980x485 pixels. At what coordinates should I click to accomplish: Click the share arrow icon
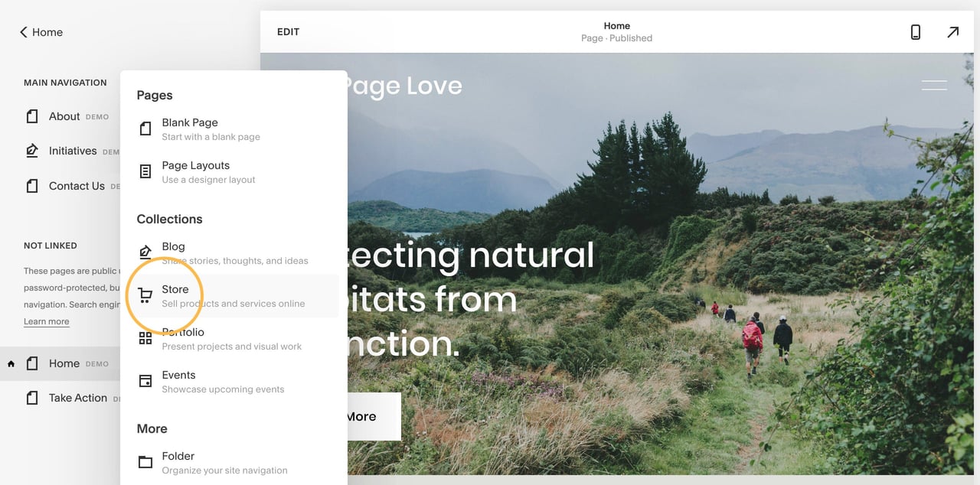click(x=953, y=31)
